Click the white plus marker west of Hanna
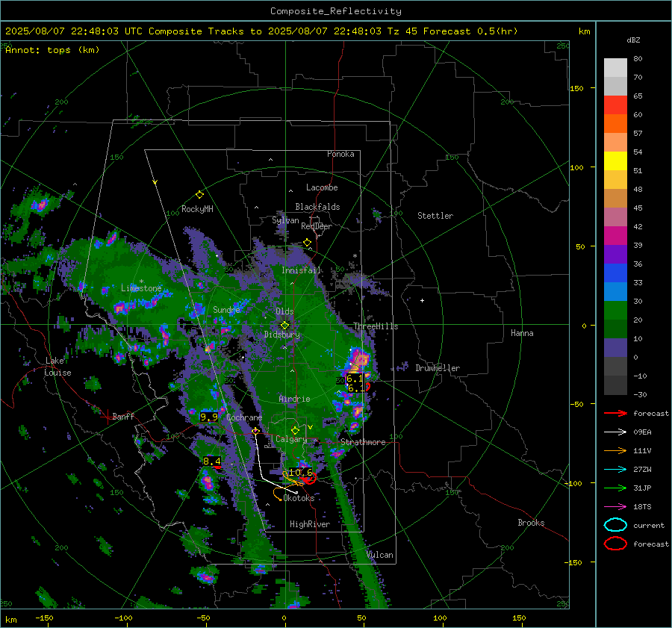672x628 pixels. point(422,300)
